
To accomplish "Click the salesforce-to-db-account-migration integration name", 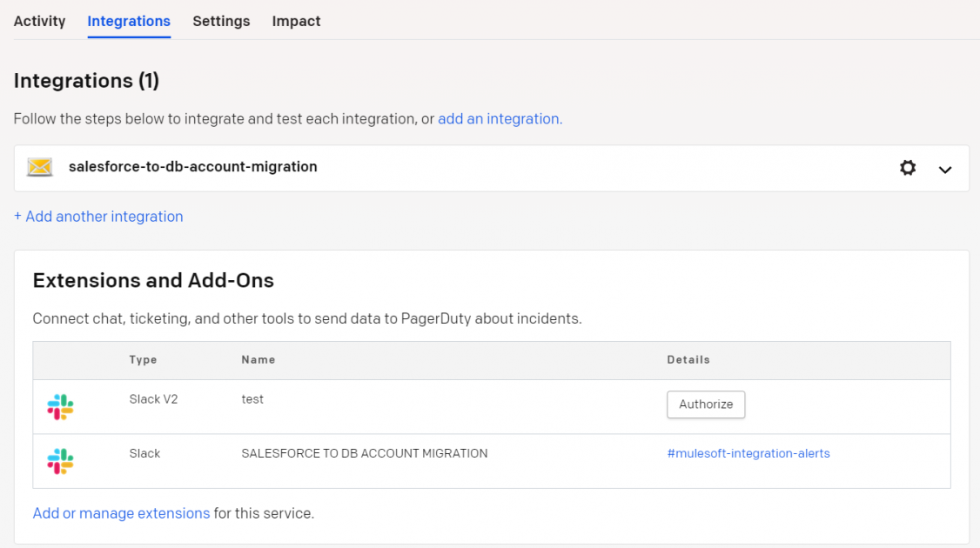I will pyautogui.click(x=192, y=167).
